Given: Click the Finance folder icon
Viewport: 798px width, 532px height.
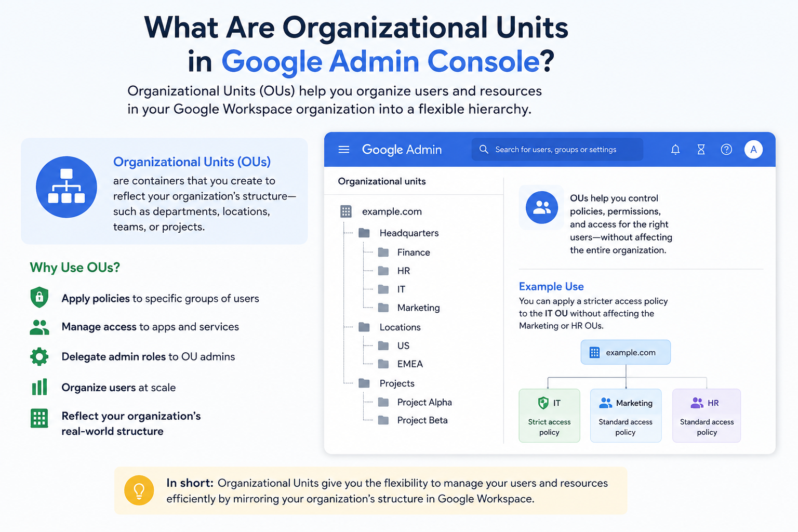Looking at the screenshot, I should coord(383,252).
